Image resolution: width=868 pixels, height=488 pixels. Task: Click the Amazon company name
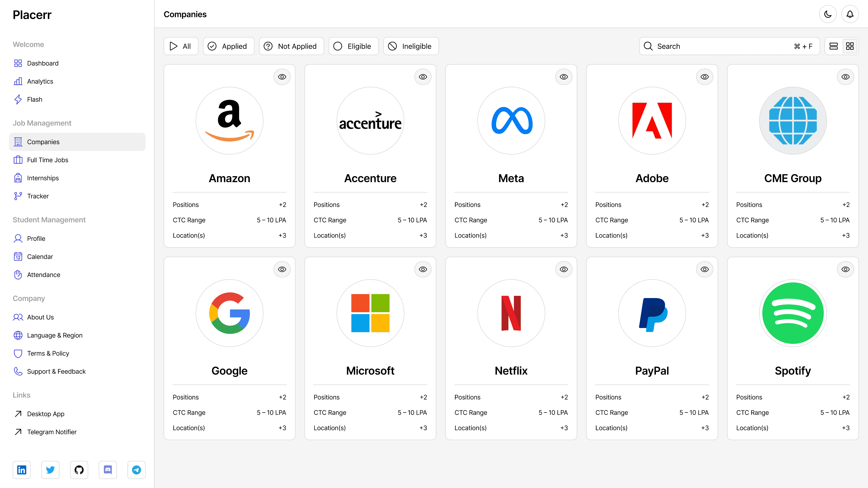[x=230, y=178]
